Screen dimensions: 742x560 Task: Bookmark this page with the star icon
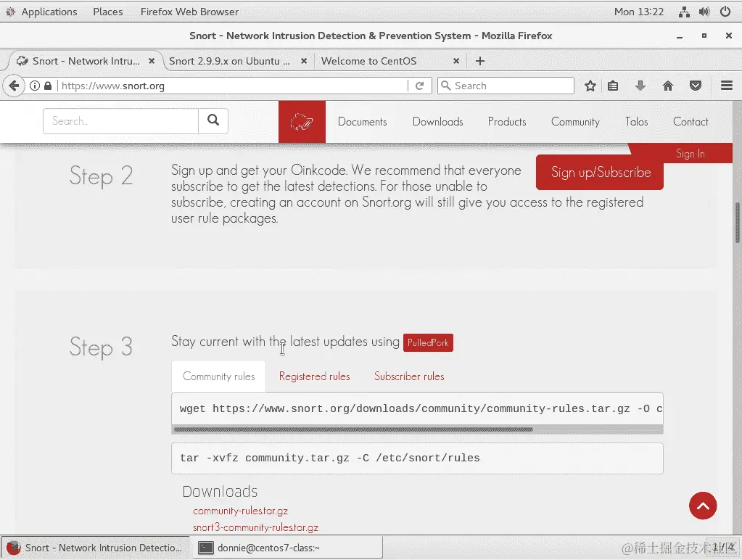coord(590,86)
